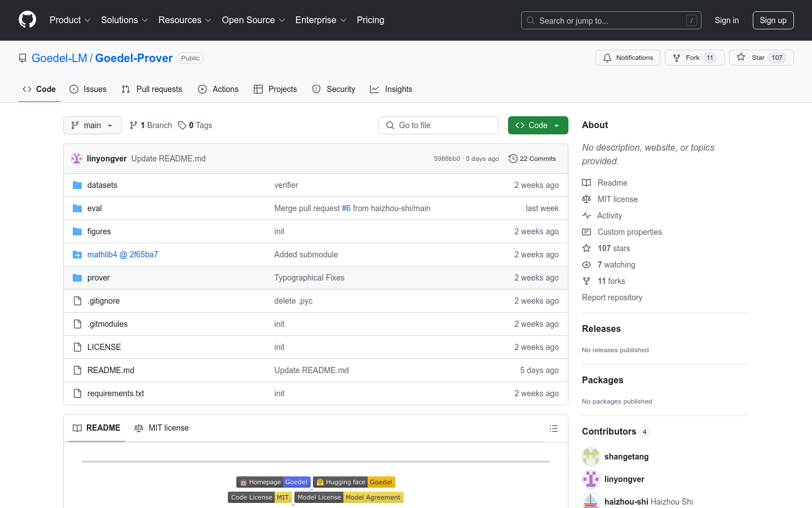Expand the Solutions menu
This screenshot has width=812, height=508.
[125, 20]
